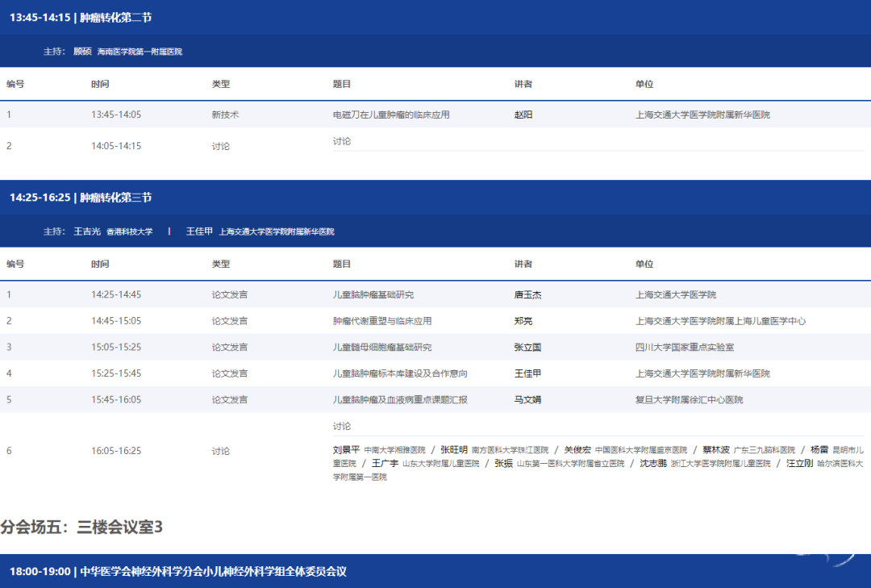Open the talk 电磁刀在儿童肿瘤的临床应用
Viewport: 871px width, 588px height.
click(x=391, y=115)
